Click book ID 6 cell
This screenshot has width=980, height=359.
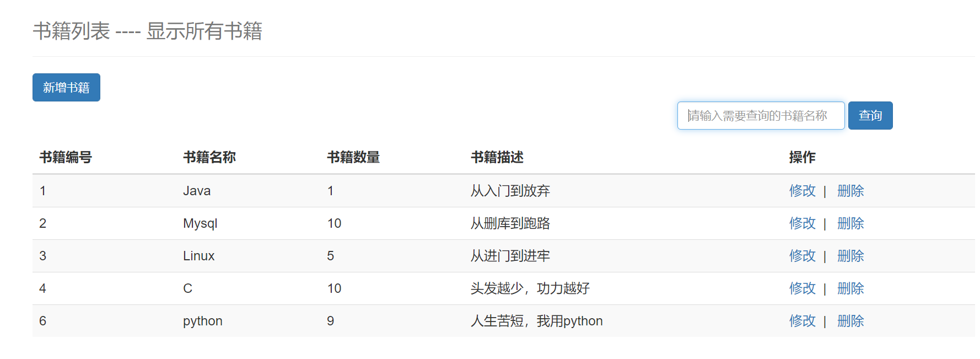click(43, 321)
